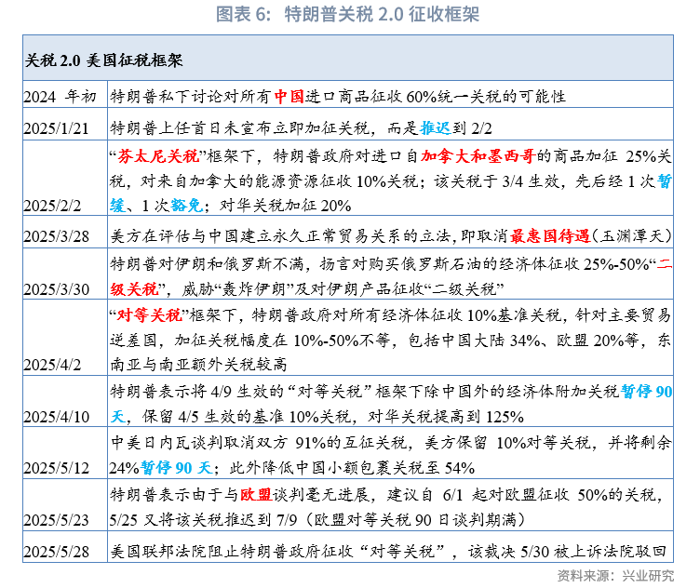Click the chart title '图表 6: 特朗普关税 2.0 征收框架'
Image resolution: width=700 pixels, height=588 pixels.
coord(348,15)
